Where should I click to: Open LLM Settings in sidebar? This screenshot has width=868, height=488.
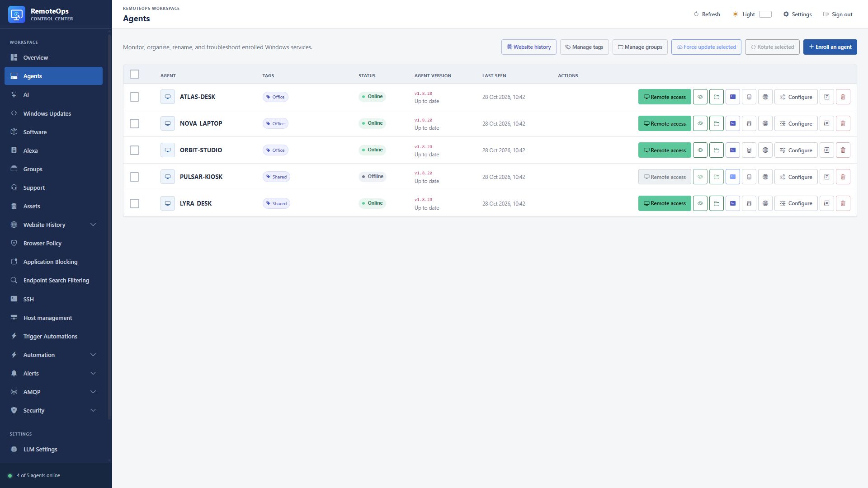tap(53, 449)
